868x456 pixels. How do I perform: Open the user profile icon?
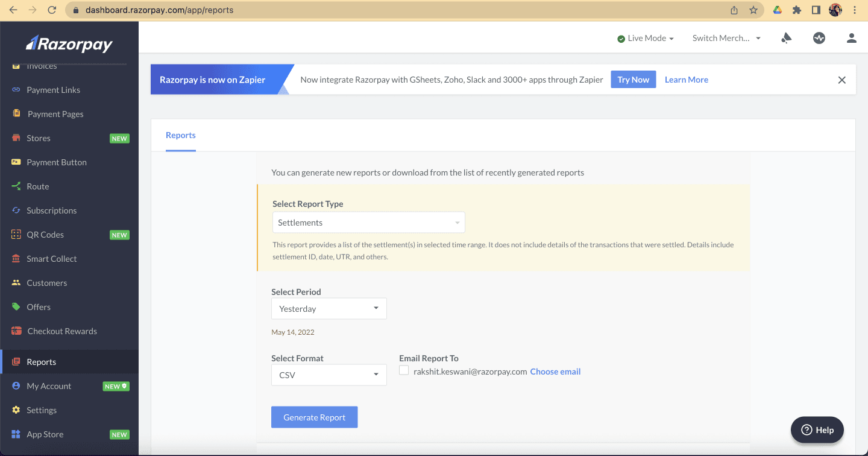click(x=851, y=38)
